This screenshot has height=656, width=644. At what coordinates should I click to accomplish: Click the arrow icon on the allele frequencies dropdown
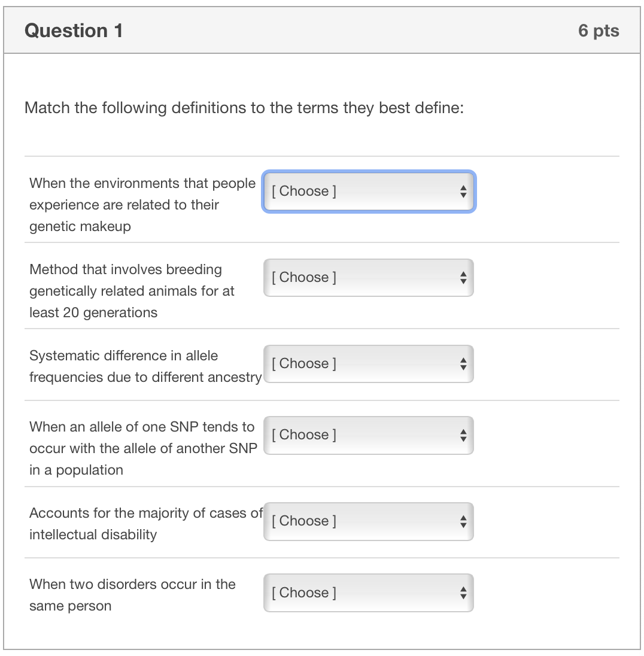click(463, 363)
